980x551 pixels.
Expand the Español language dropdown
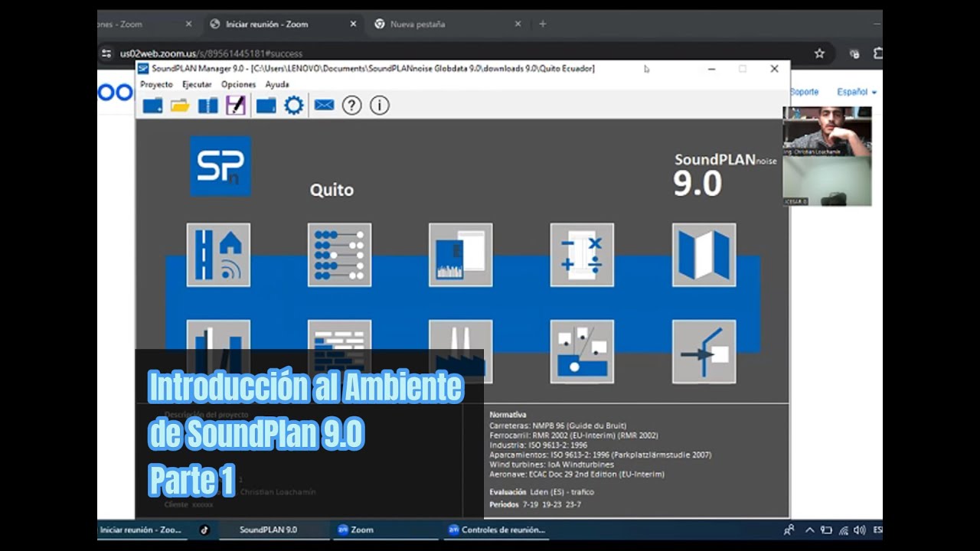click(x=856, y=92)
